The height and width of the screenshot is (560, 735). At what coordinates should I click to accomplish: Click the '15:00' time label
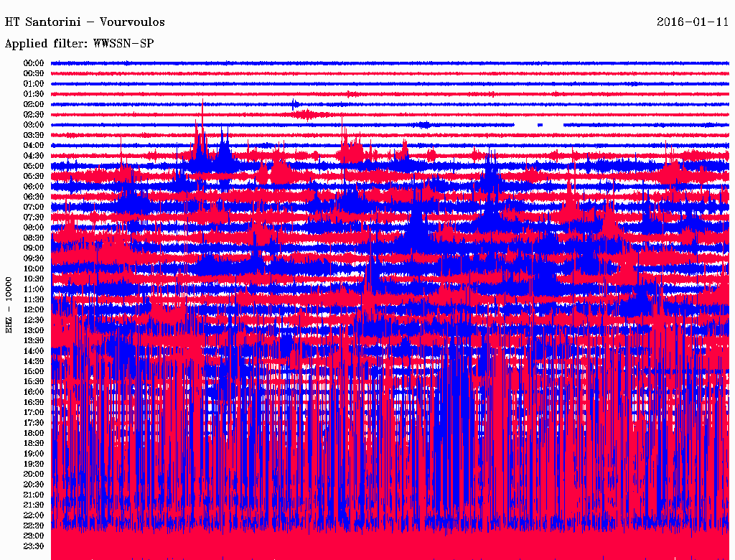[x=34, y=371]
